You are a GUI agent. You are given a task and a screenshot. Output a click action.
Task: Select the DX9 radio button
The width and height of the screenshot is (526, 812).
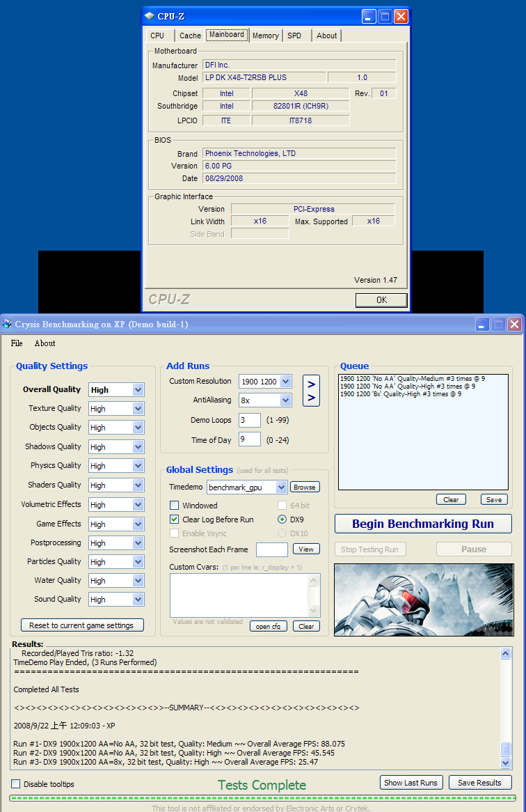282,520
